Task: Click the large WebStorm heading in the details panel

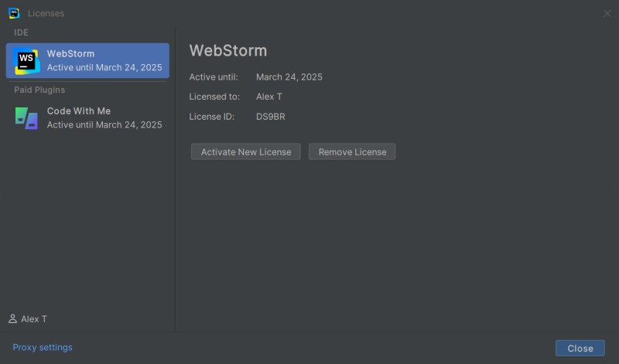Action: (228, 51)
